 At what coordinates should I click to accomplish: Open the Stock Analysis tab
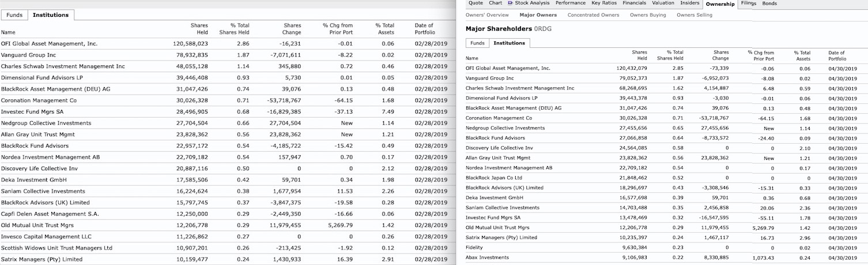pos(532,3)
